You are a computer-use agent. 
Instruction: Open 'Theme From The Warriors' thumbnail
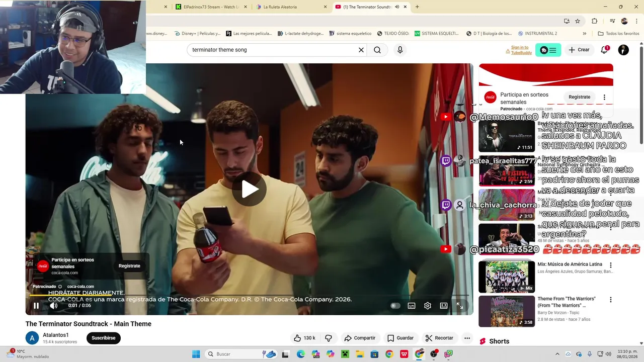(507, 311)
